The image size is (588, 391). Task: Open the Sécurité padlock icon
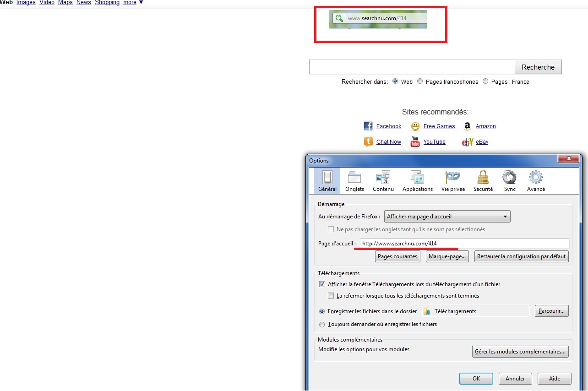pyautogui.click(x=483, y=178)
